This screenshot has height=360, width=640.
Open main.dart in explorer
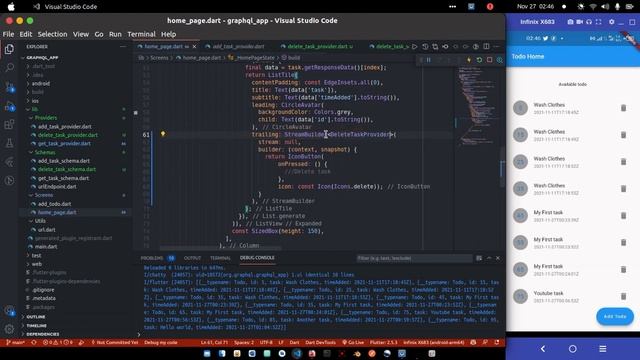[46, 247]
